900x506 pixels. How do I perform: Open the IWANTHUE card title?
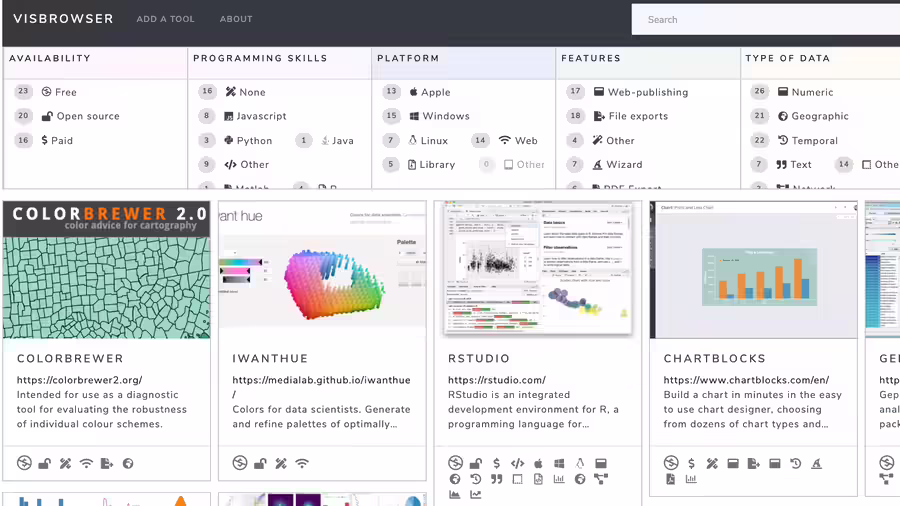coord(270,359)
